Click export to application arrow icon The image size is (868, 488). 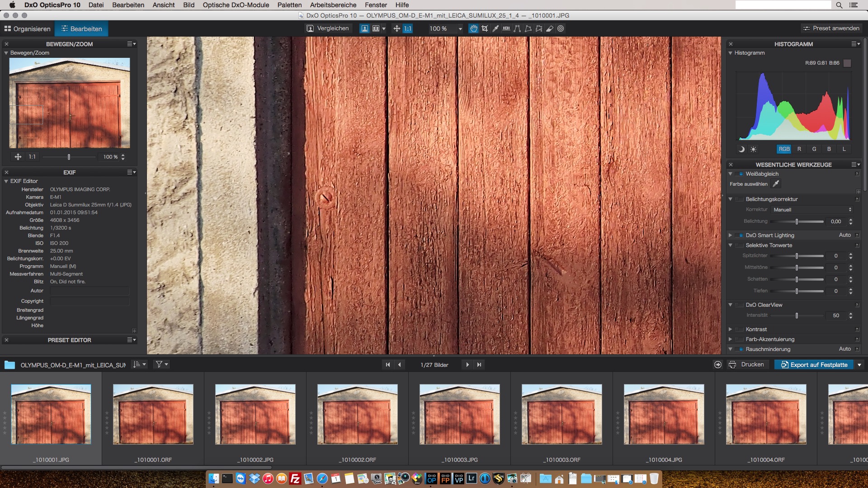[x=718, y=365]
